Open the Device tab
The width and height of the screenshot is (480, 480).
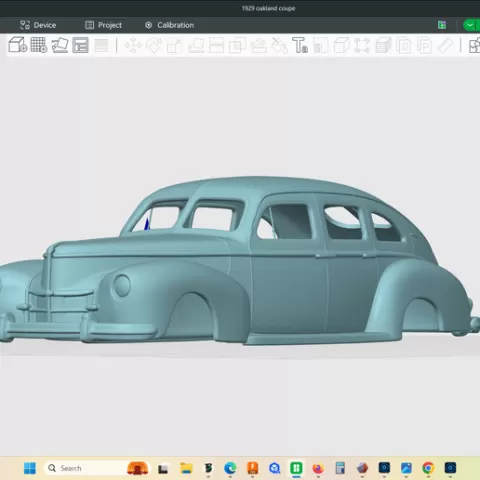point(38,25)
